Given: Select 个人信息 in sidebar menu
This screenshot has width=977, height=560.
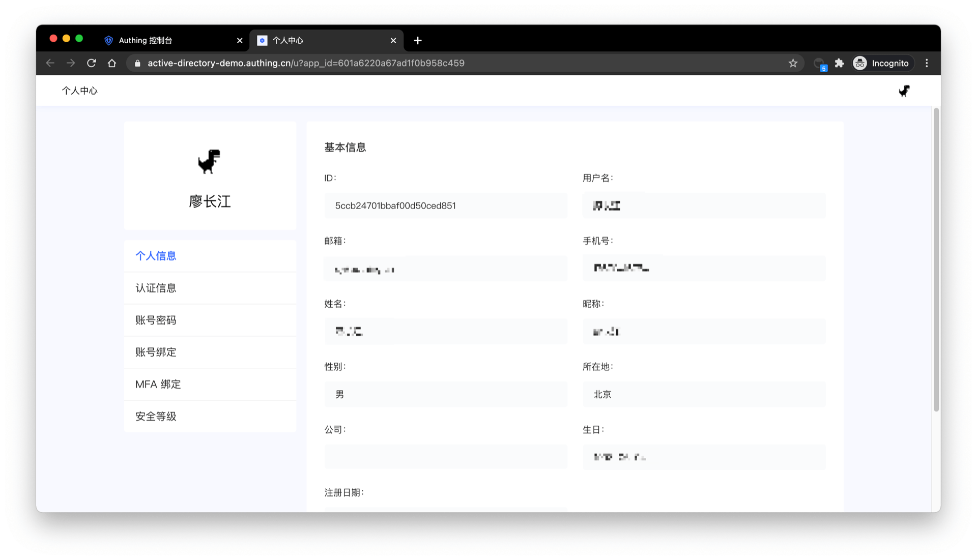Looking at the screenshot, I should pos(210,256).
